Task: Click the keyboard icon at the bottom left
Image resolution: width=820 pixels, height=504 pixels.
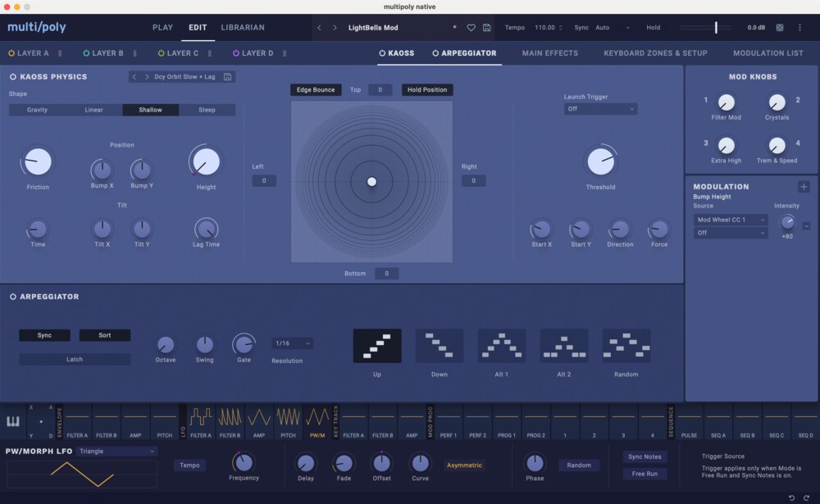Action: pyautogui.click(x=15, y=421)
